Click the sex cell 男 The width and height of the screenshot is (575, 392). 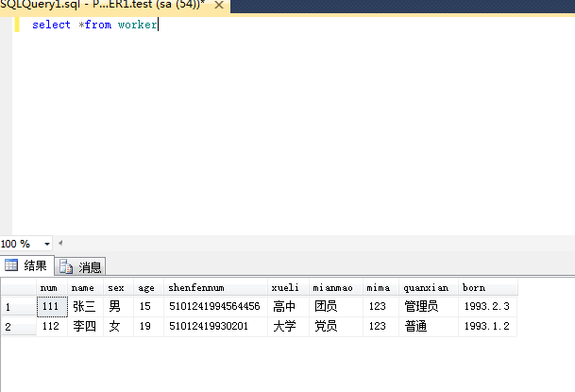coord(118,306)
